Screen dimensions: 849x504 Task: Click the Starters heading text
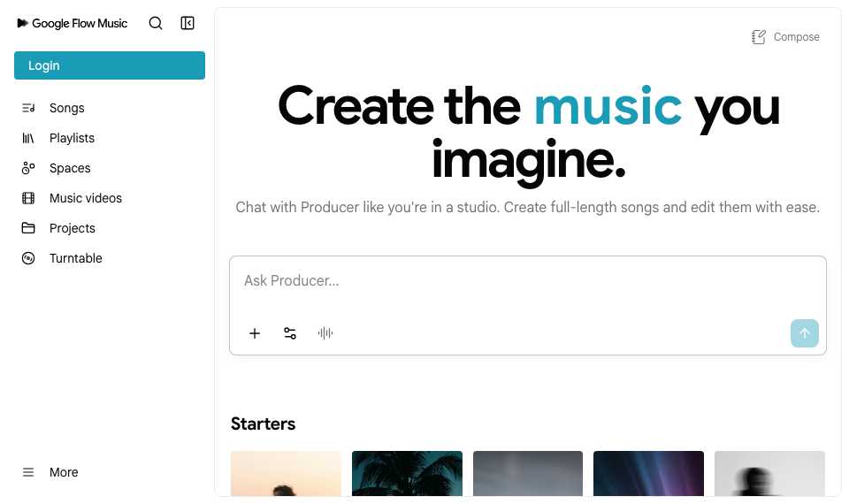[264, 424]
